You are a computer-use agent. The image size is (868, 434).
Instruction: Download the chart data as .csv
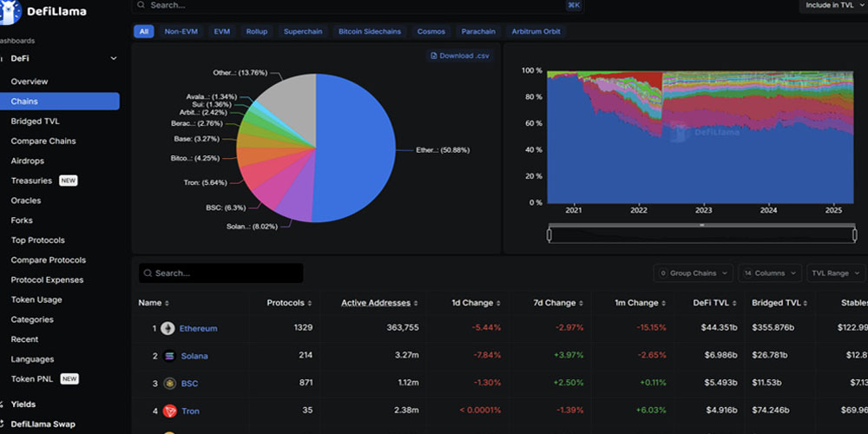tap(460, 56)
